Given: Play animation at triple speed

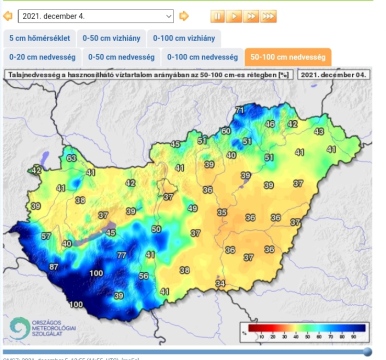Looking at the screenshot, I should (x=268, y=16).
